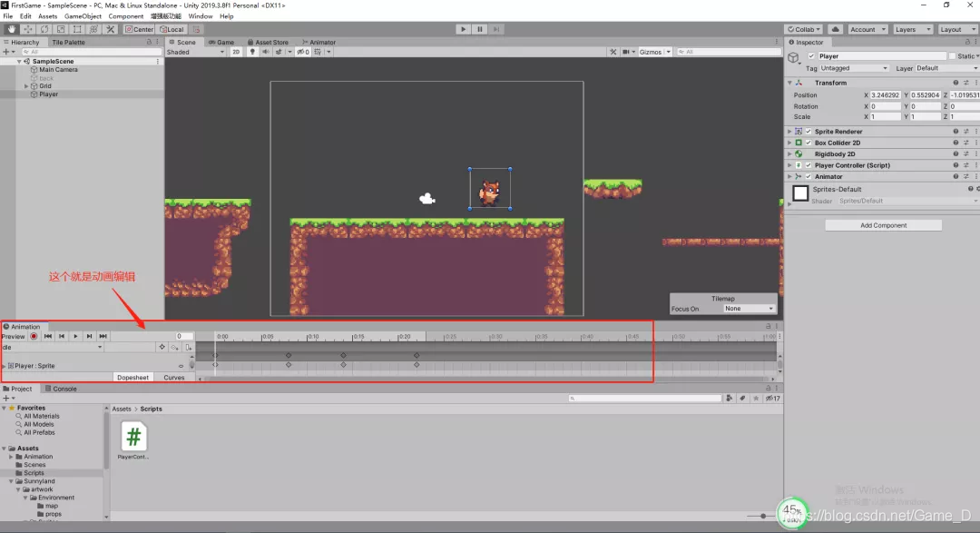Switch to Curves view
The width and height of the screenshot is (980, 533).
tap(173, 377)
